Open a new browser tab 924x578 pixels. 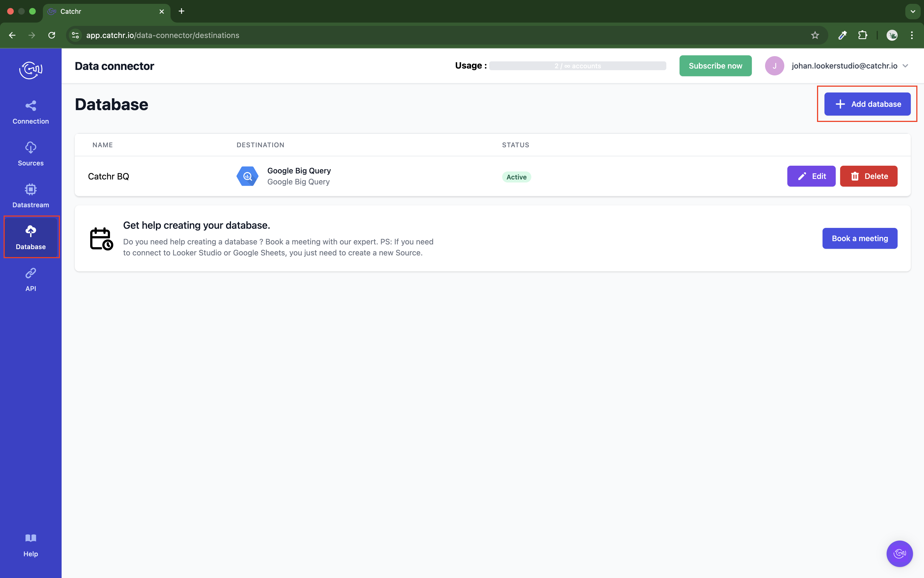point(182,11)
